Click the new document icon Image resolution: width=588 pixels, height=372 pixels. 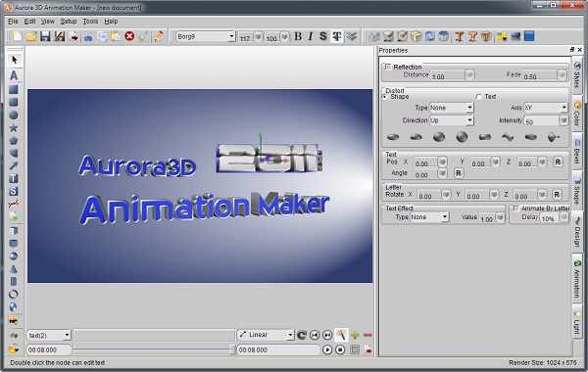coord(18,36)
